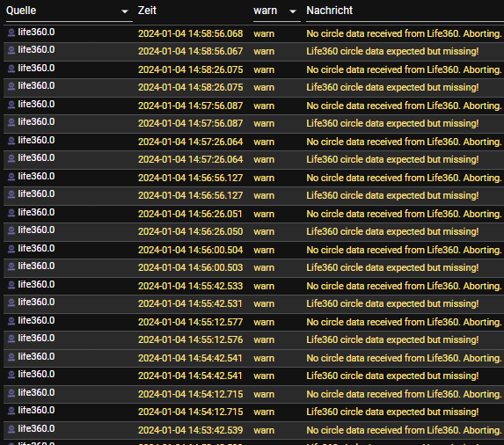Click life360.0 source name in 14:56:26.050 row
Screen dimensions: 504x445
click(x=36, y=230)
